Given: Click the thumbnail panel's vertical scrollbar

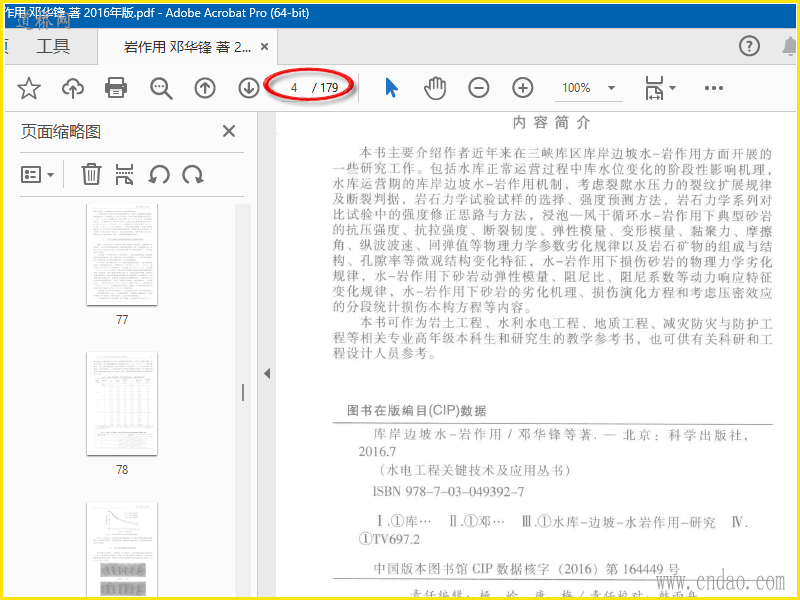Looking at the screenshot, I should pyautogui.click(x=243, y=393).
